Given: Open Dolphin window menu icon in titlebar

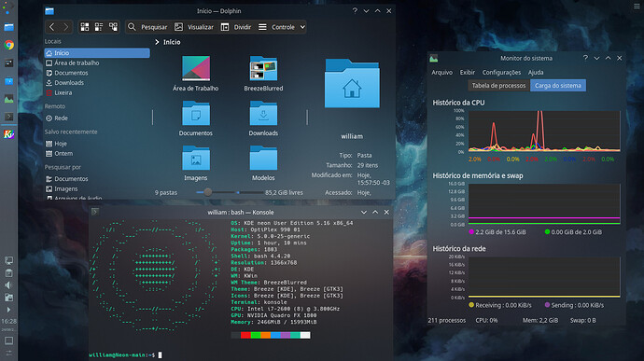Looking at the screenshot, I should 49,11.
